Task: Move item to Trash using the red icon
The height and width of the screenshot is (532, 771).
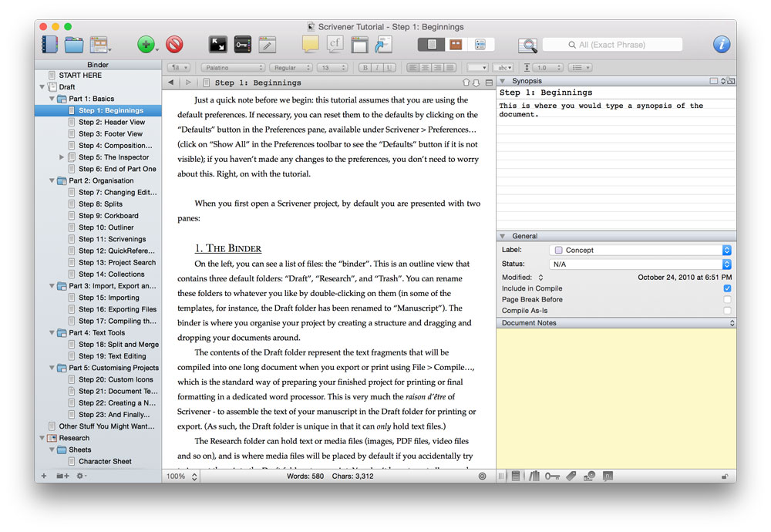Action: (x=174, y=45)
